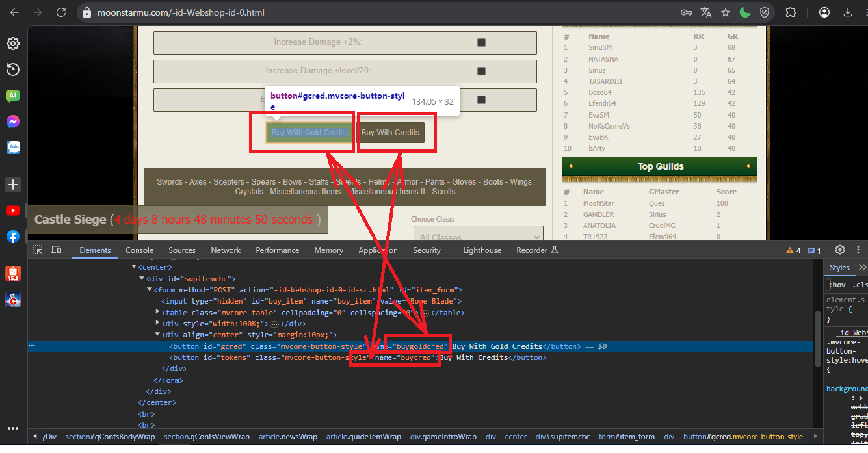The height and width of the screenshot is (453, 868).
Task: Open the downloads icon in the toolbar
Action: [x=848, y=12]
